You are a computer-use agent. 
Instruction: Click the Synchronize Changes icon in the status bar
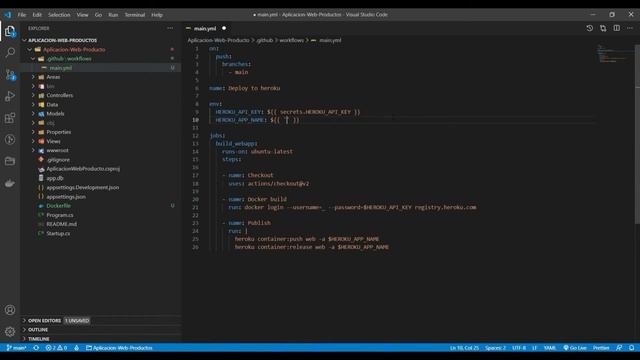(x=36, y=348)
